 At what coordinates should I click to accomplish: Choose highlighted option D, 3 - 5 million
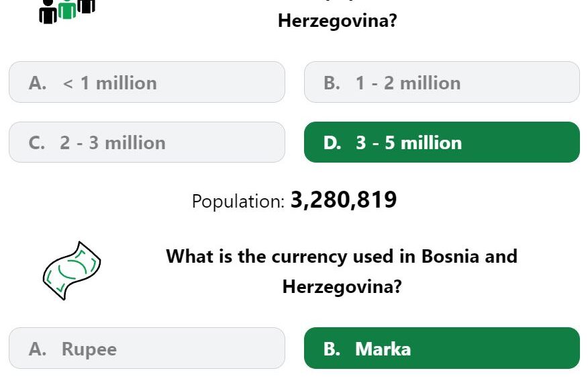pos(442,142)
